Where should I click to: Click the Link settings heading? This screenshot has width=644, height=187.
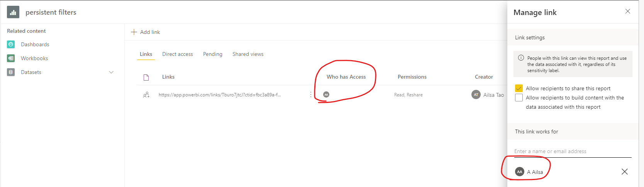(x=530, y=37)
